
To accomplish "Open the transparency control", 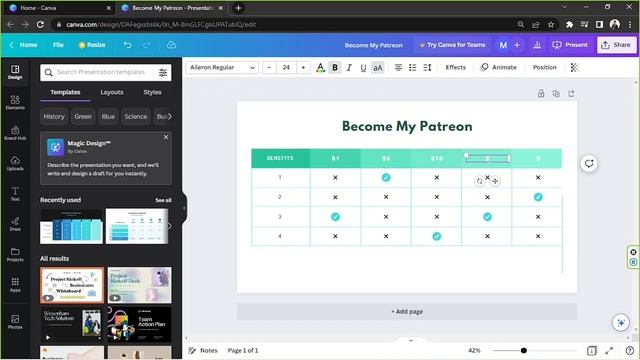I will click(574, 68).
